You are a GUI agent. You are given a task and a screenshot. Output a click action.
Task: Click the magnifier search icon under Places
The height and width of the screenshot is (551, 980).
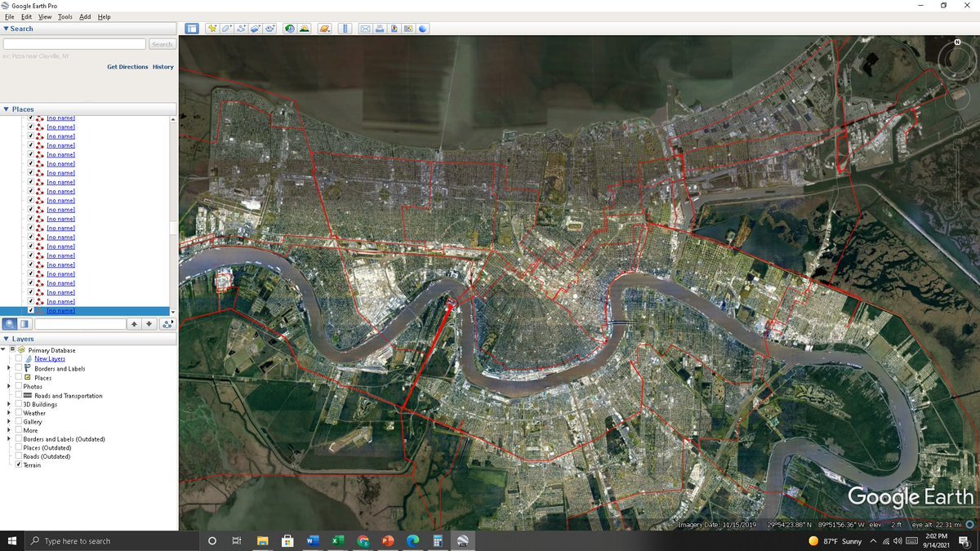click(x=10, y=324)
